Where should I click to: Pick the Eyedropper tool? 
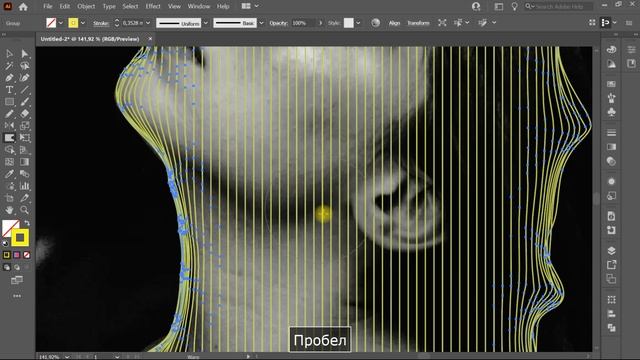click(x=9, y=174)
